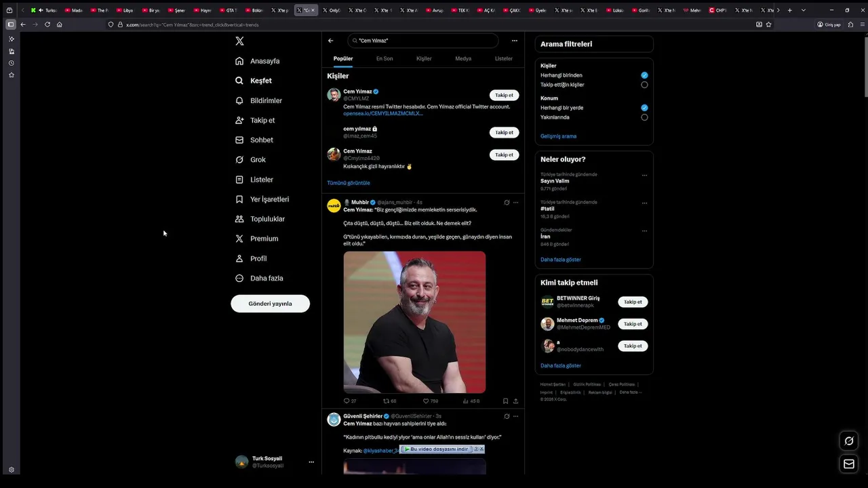Open options for the Sayın Valim trend
The width and height of the screenshot is (868, 488).
(x=644, y=175)
